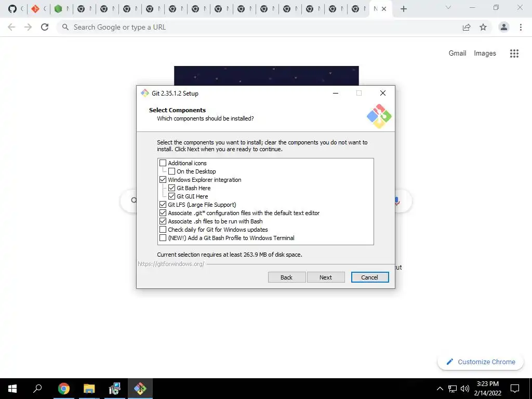
Task: Switch to the Git logo tab
Action: (x=35, y=9)
